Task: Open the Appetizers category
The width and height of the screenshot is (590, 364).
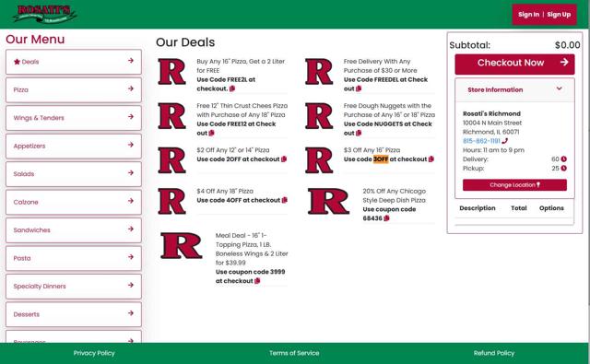Action: click(x=74, y=146)
